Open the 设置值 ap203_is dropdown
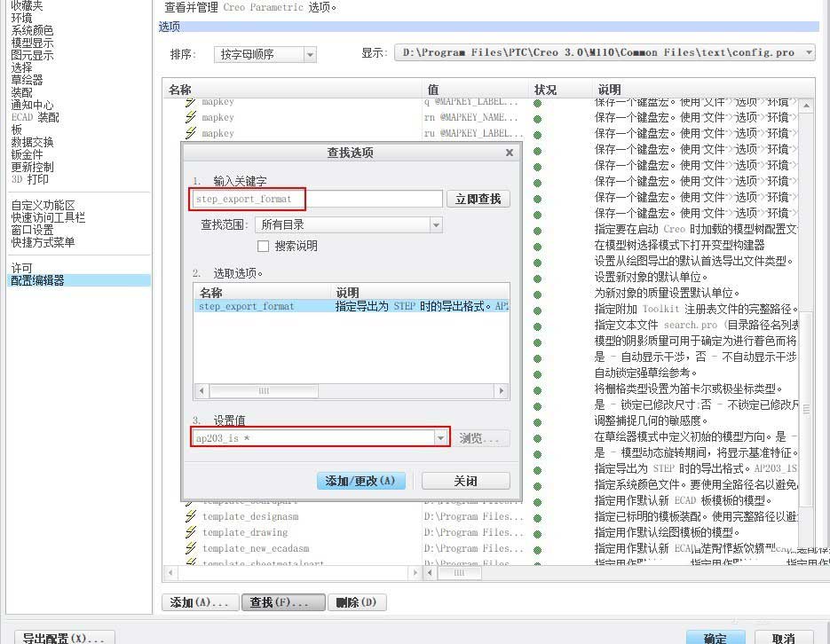Viewport: 830px width, 644px height. (440, 436)
